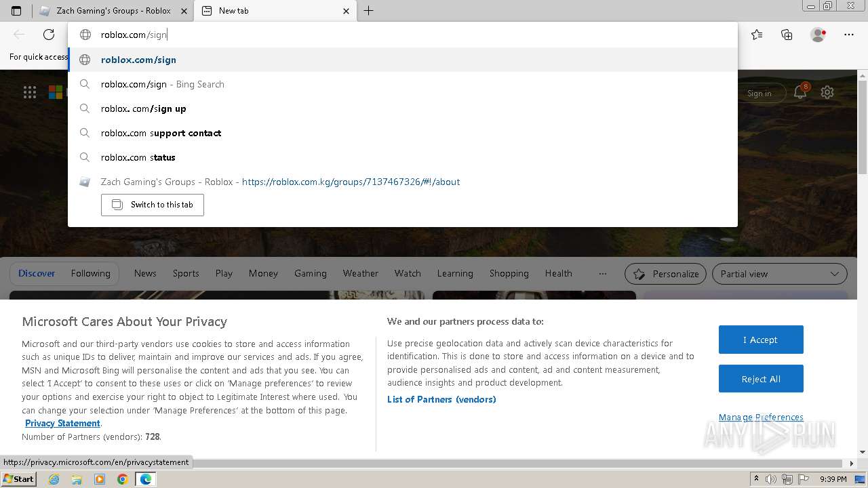
Task: Open the Watch category
Action: 408,273
